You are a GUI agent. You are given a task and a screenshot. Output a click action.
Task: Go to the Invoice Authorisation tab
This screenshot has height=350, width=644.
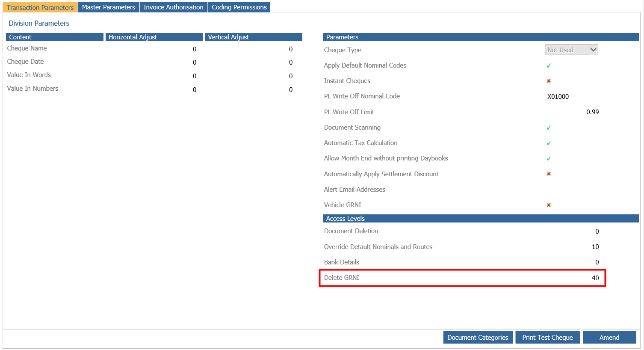[x=173, y=7]
